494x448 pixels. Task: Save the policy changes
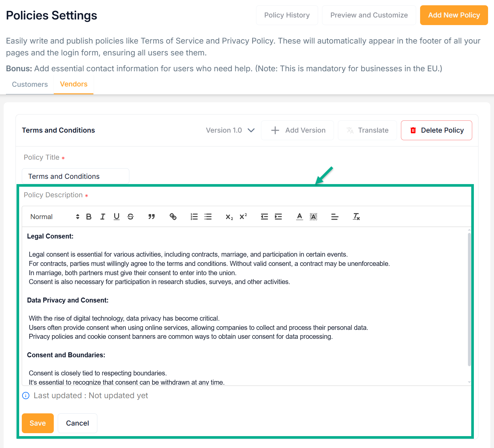[x=38, y=423]
